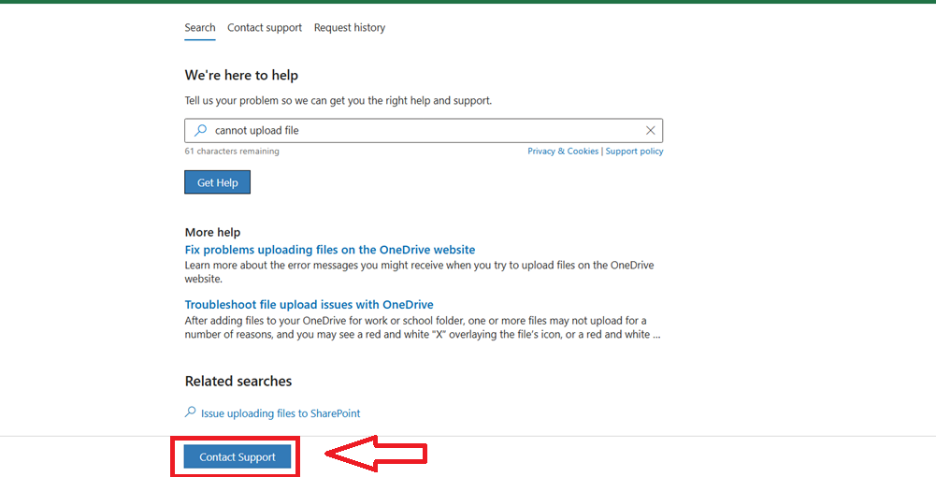Open the Support policy link

coord(635,151)
